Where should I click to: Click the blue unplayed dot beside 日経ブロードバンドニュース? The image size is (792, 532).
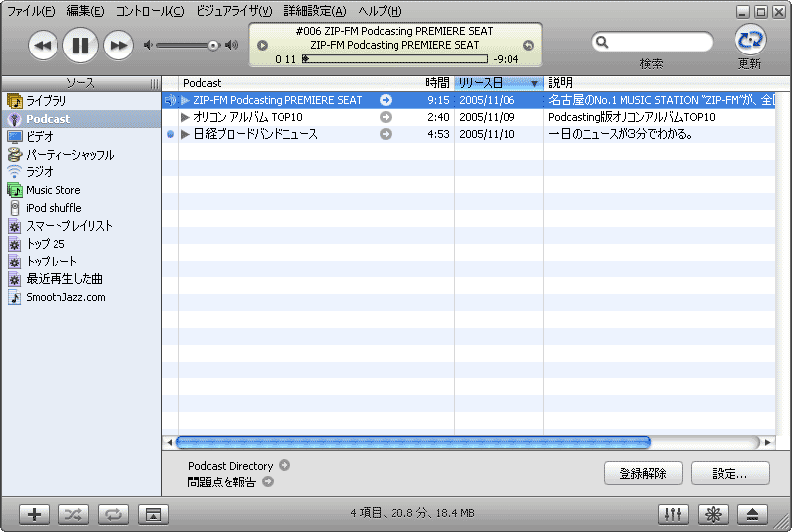point(170,134)
